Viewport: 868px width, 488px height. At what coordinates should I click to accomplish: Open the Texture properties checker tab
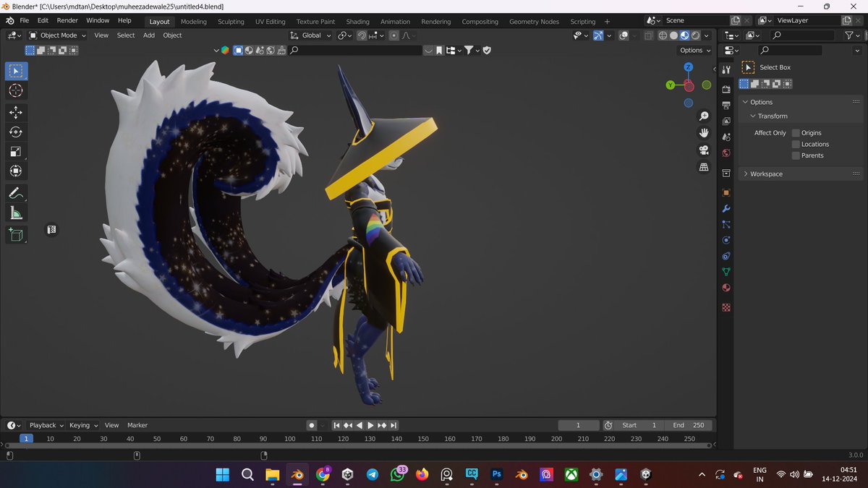coord(726,307)
